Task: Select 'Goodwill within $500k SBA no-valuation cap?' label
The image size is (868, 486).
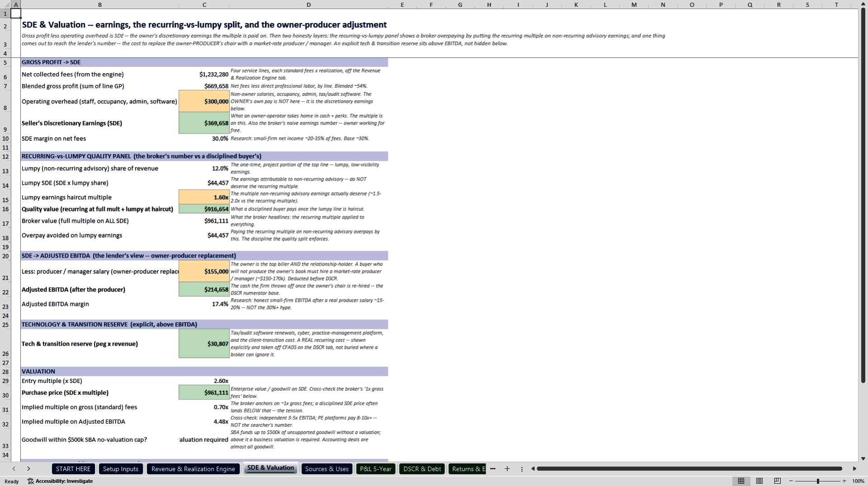Action: pyautogui.click(x=84, y=439)
